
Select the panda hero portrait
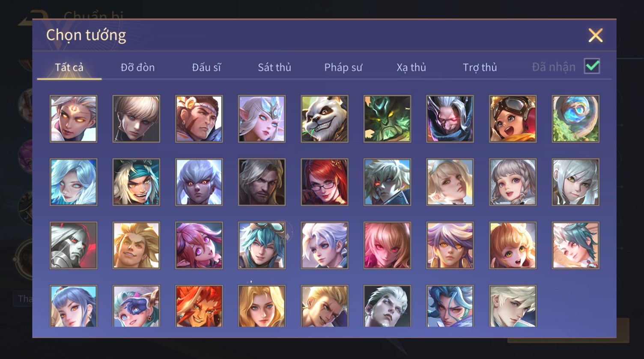(325, 119)
